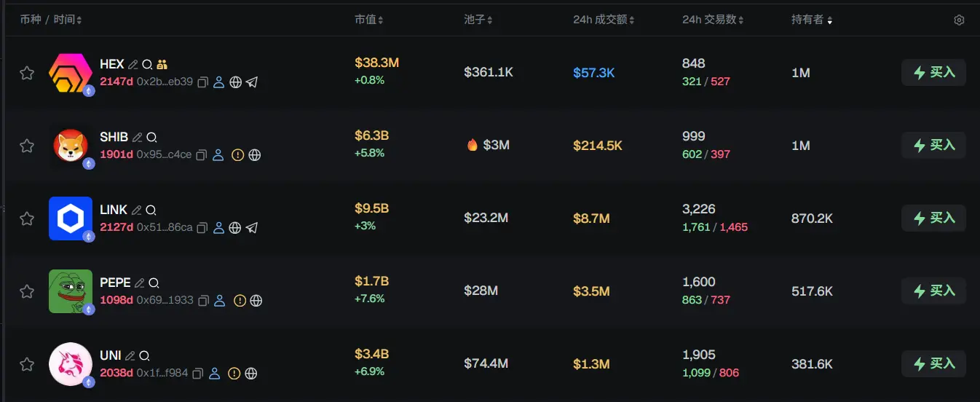This screenshot has width=980, height=402.
Task: Open the website globe icon for LINK
Action: pyautogui.click(x=235, y=228)
